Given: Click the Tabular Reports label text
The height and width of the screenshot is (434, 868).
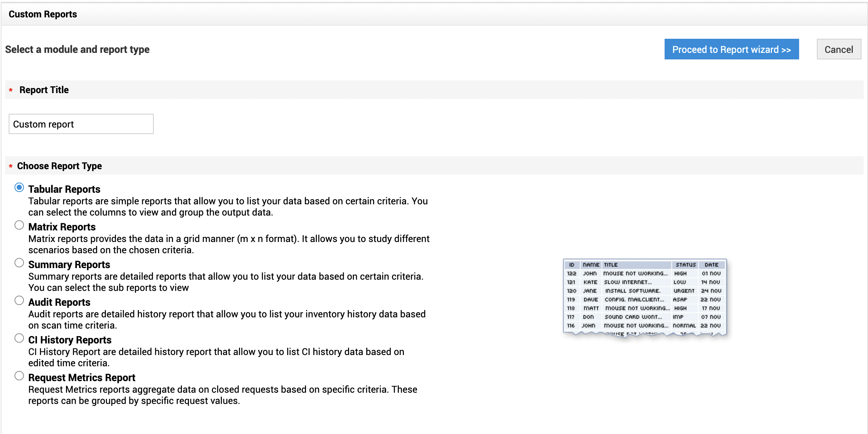Looking at the screenshot, I should (64, 189).
